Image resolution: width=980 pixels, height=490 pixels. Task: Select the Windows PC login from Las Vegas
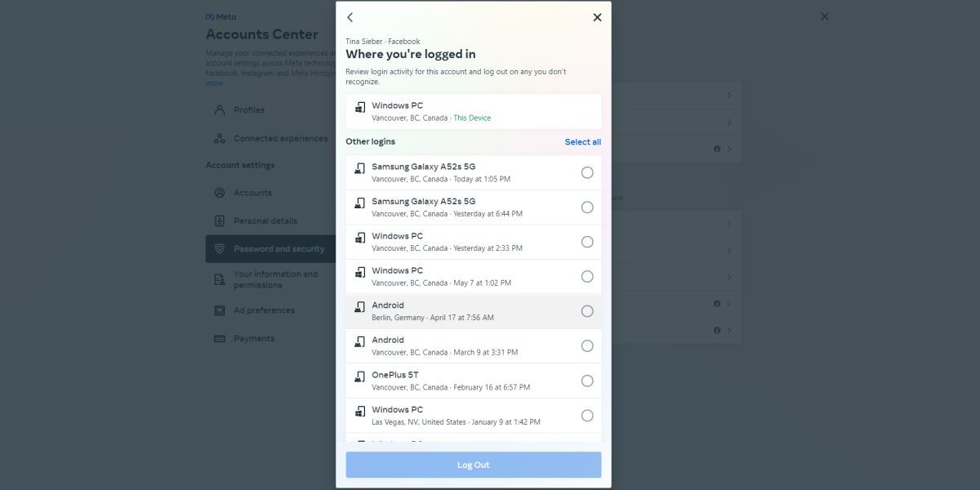tap(587, 416)
